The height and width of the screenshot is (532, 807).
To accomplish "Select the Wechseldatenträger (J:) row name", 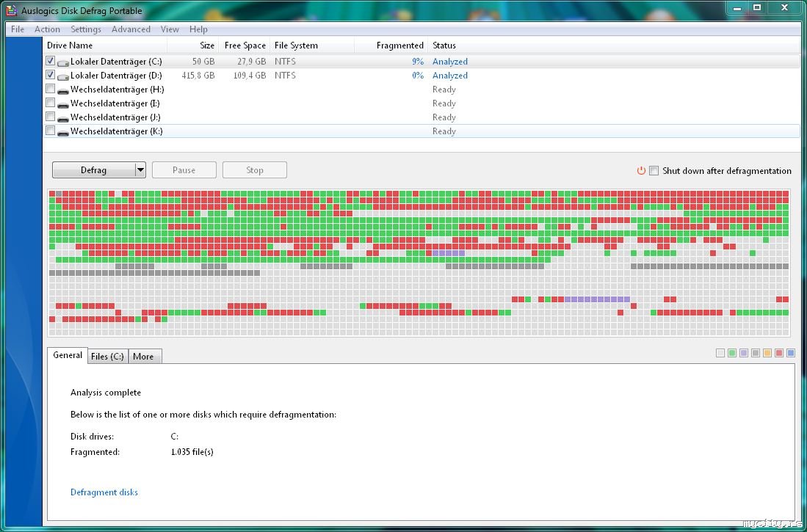I will tap(116, 117).
